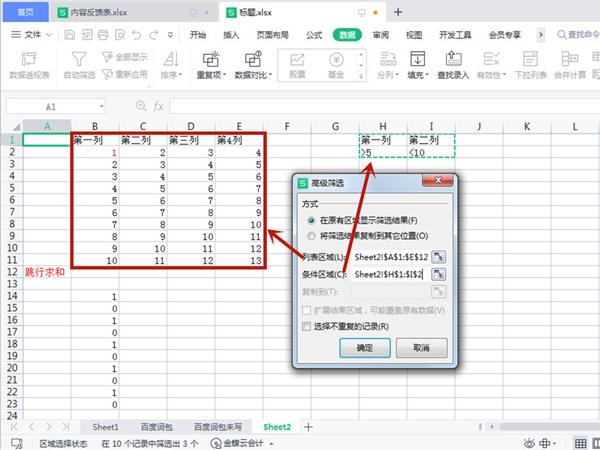Click the 自动筛选 filter icon
The height and width of the screenshot is (450, 600).
[83, 62]
